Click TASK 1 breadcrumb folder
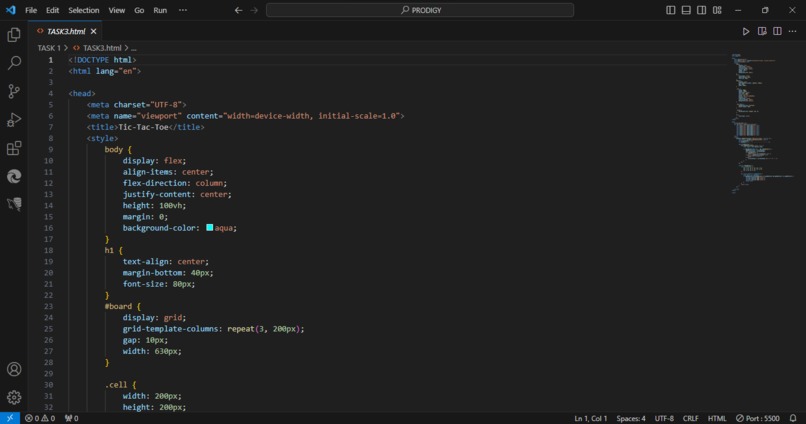806x424 pixels. pyautogui.click(x=49, y=48)
